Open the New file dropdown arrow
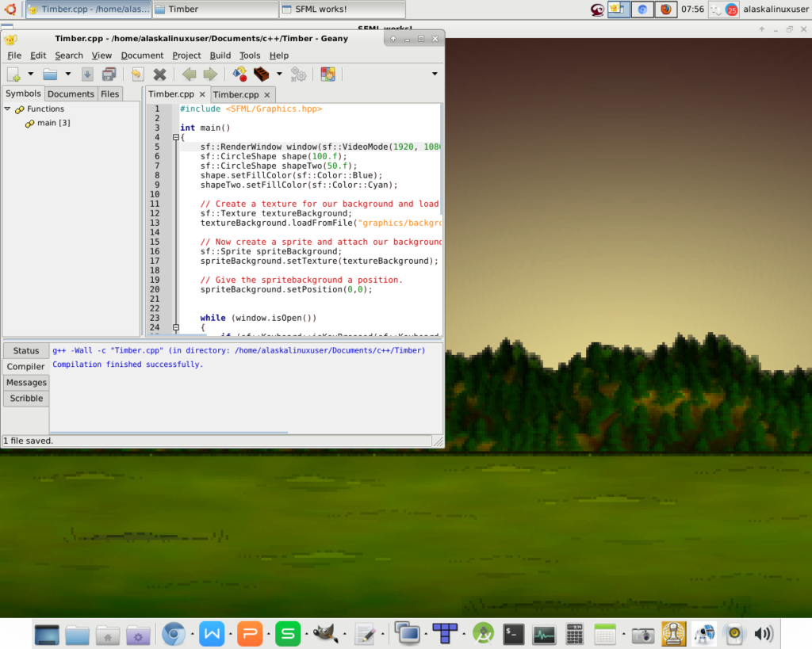 coord(31,74)
